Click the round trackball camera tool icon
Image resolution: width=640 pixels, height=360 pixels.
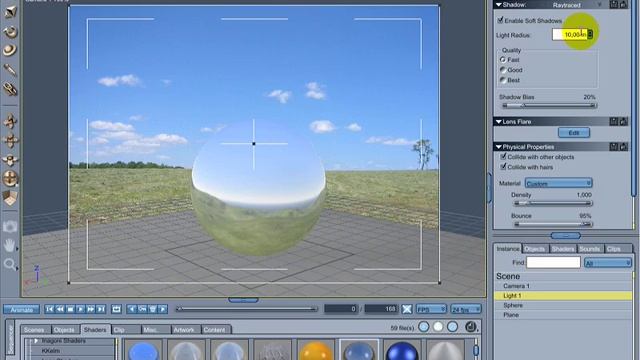point(10,178)
